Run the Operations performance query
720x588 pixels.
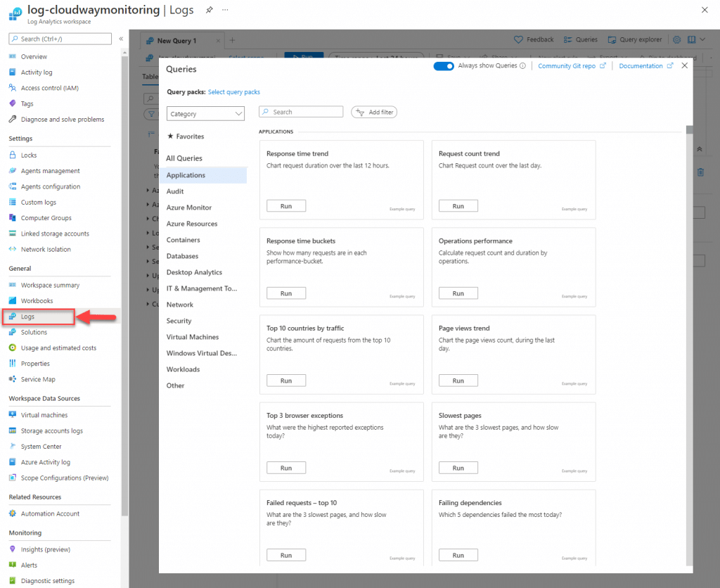point(458,293)
